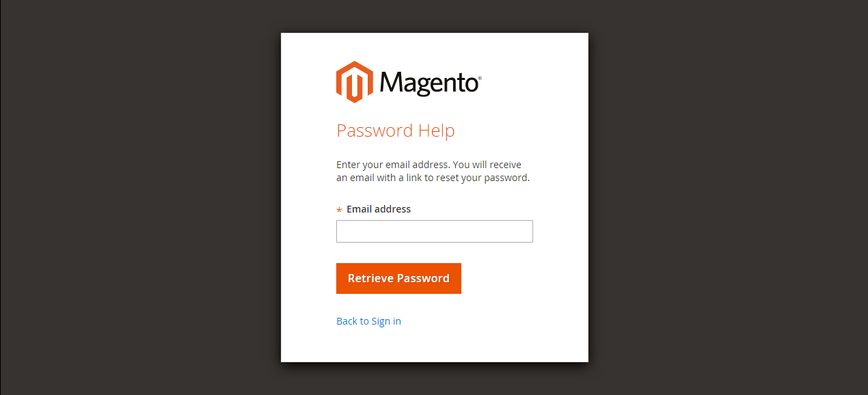Screen dimensions: 868x395
Task: Click the white card area above the logo
Action: coord(434,46)
